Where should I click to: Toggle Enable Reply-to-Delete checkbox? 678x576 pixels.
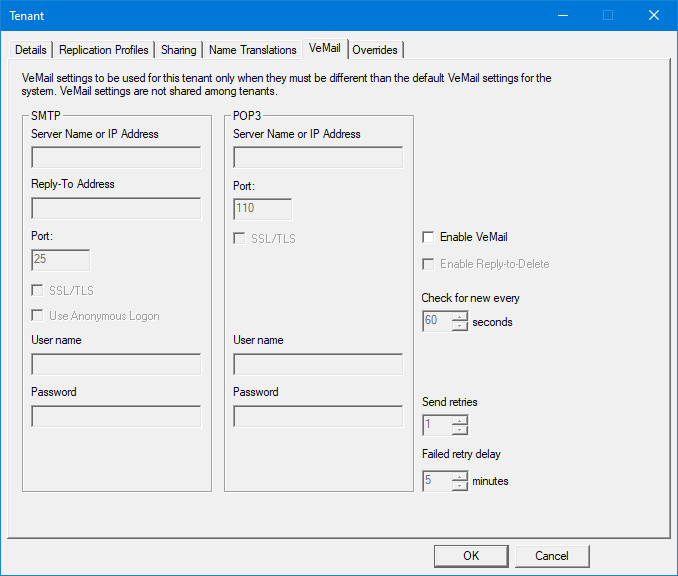[429, 264]
